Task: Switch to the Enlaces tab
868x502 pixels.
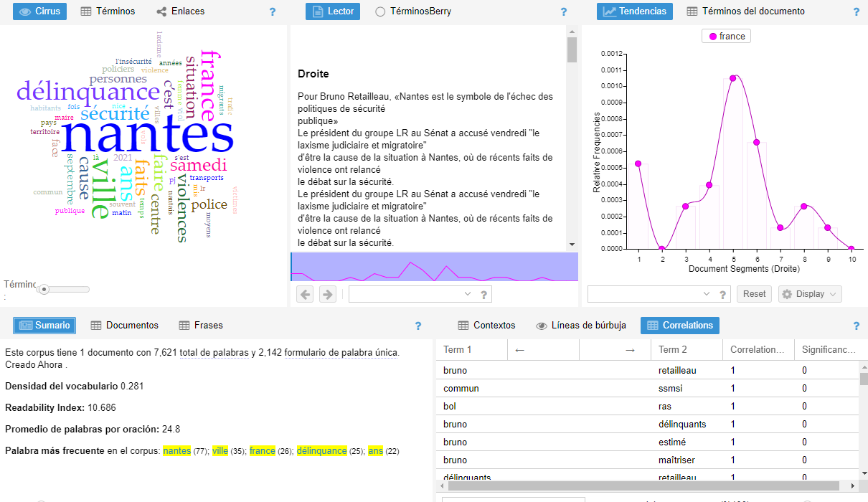Action: tap(181, 11)
